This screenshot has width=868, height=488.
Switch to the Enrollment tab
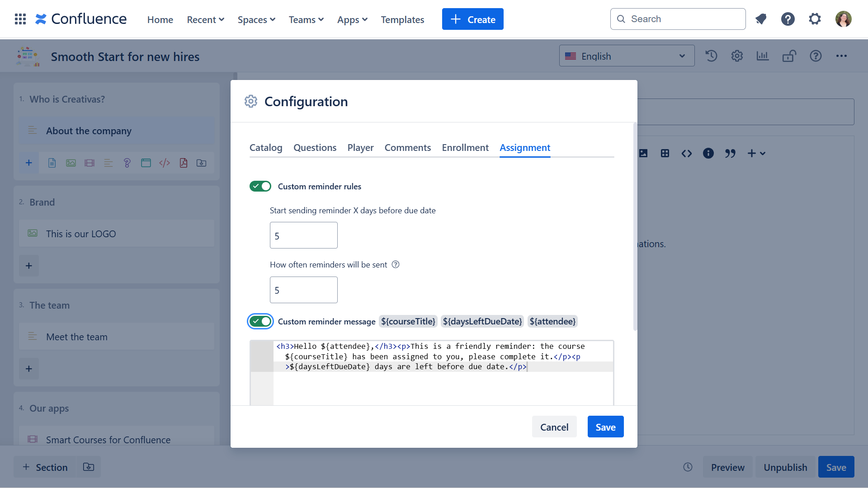465,148
